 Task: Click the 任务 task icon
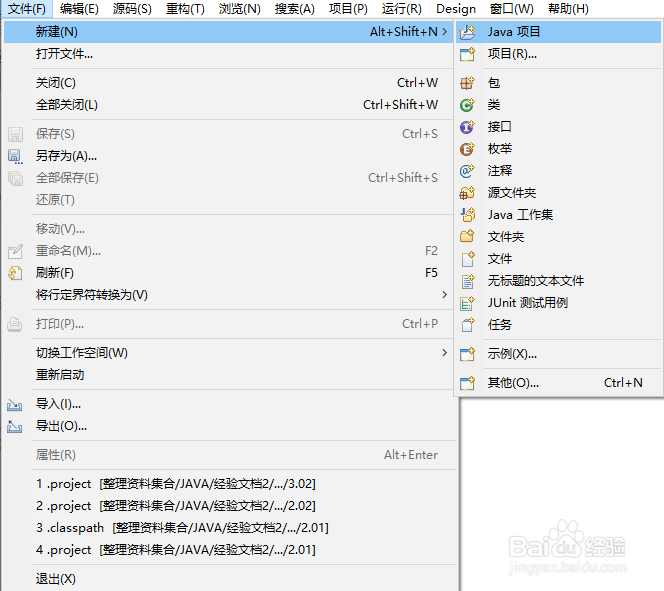(468, 325)
